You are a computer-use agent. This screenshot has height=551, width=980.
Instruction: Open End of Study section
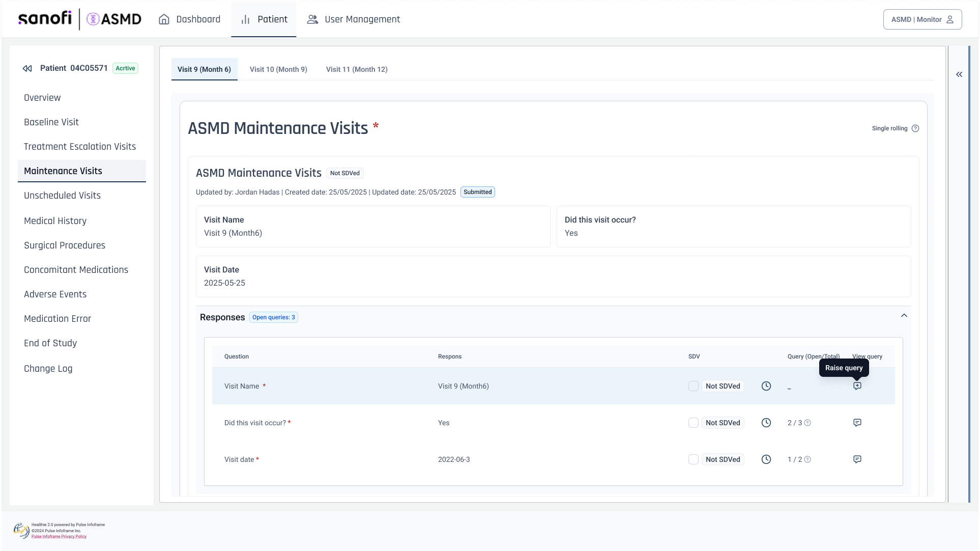point(50,343)
